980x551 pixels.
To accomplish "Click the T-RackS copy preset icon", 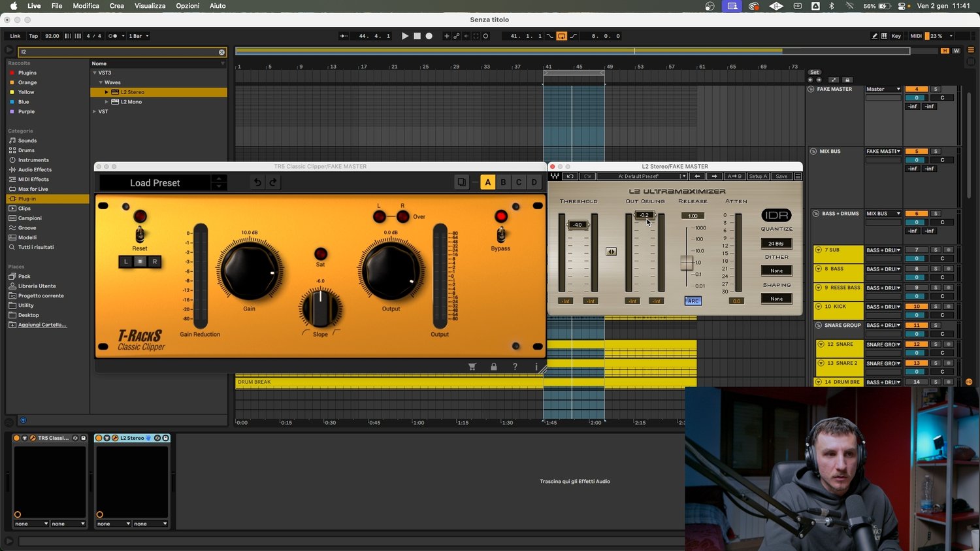I will coord(462,182).
